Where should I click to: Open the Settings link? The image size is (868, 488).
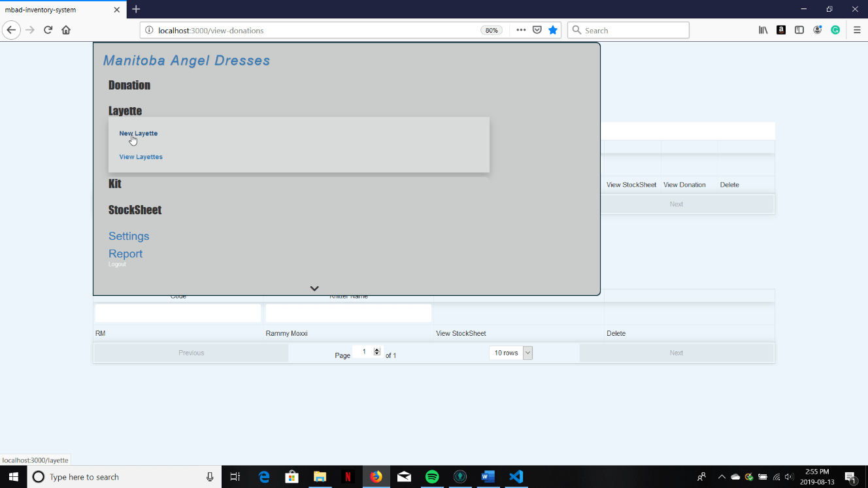[129, 236]
